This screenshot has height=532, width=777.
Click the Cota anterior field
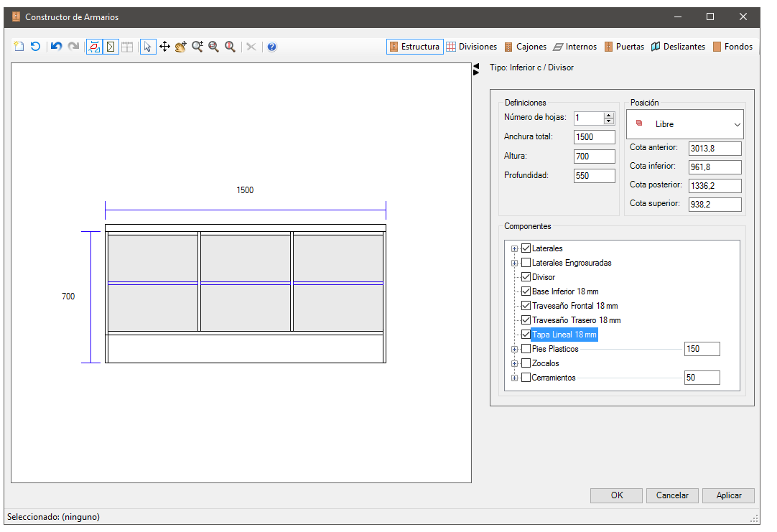715,148
